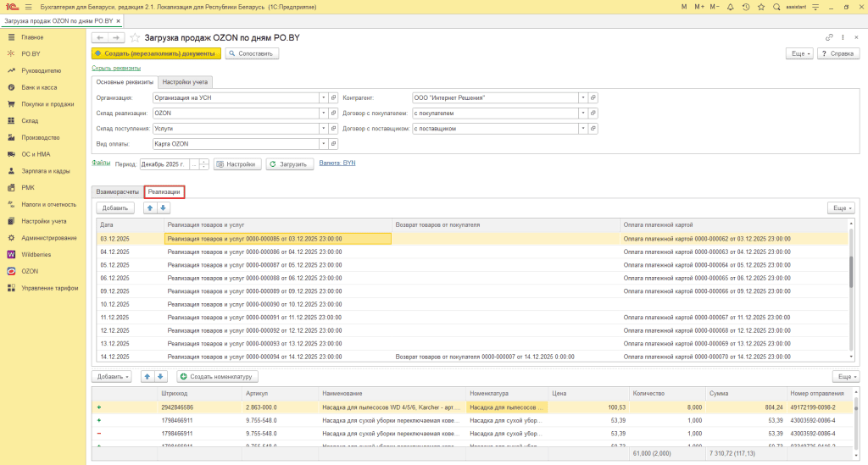Expand Контрагент dropdown arrow
This screenshot has width=868, height=465.
pos(583,98)
